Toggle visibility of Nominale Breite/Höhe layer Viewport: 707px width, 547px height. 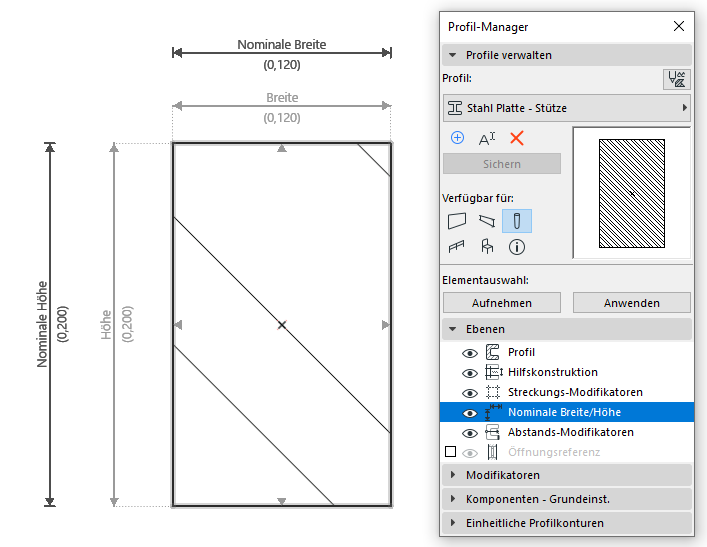click(x=470, y=413)
